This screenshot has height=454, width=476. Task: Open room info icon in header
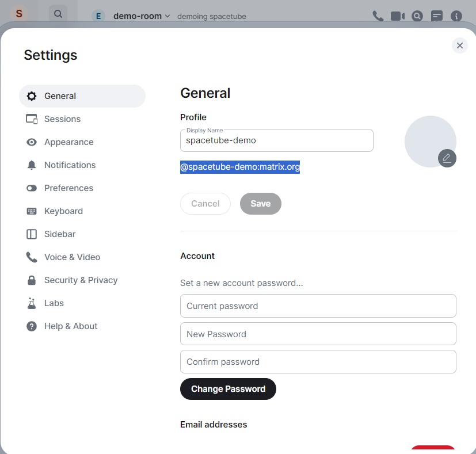[x=456, y=16]
